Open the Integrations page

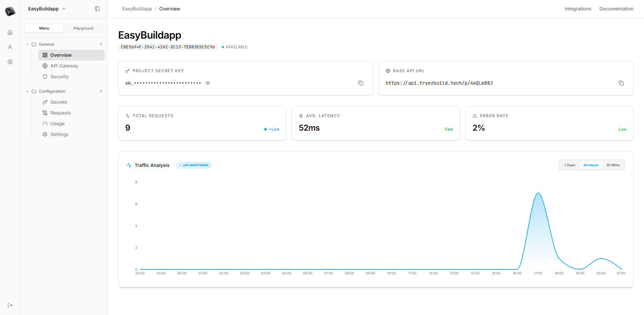tap(578, 9)
